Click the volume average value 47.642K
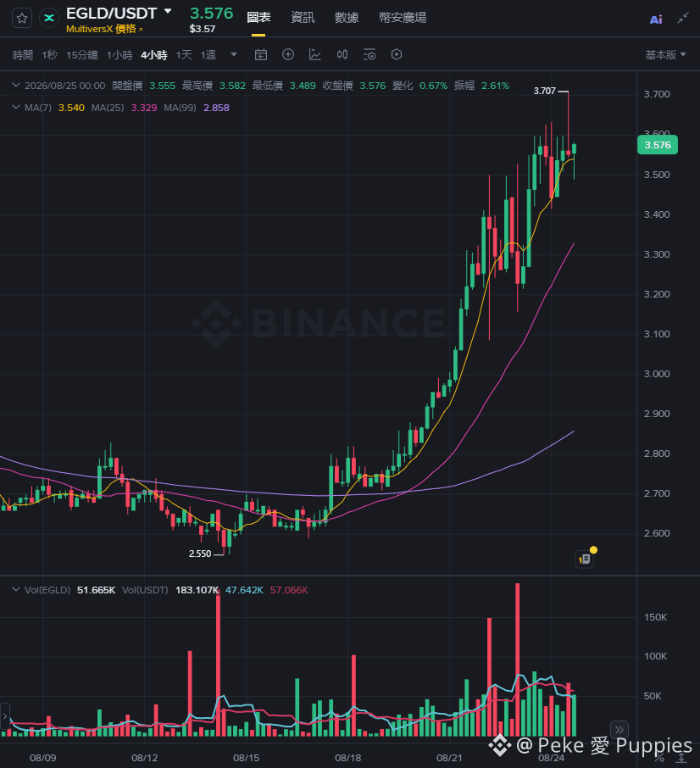700x768 pixels. pyautogui.click(x=244, y=590)
